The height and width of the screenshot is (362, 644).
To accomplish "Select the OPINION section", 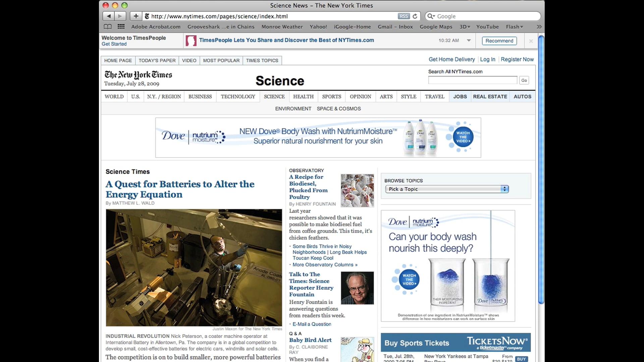I will [x=360, y=97].
